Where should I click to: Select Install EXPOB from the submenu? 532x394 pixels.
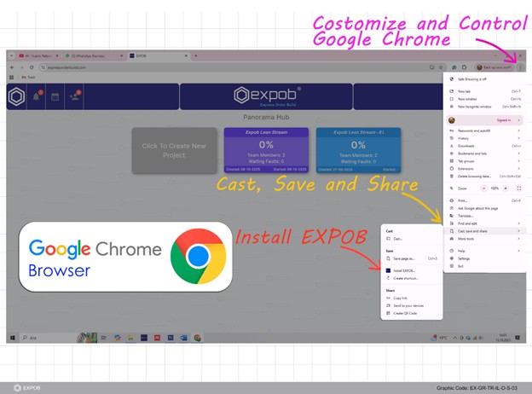pyautogui.click(x=403, y=269)
